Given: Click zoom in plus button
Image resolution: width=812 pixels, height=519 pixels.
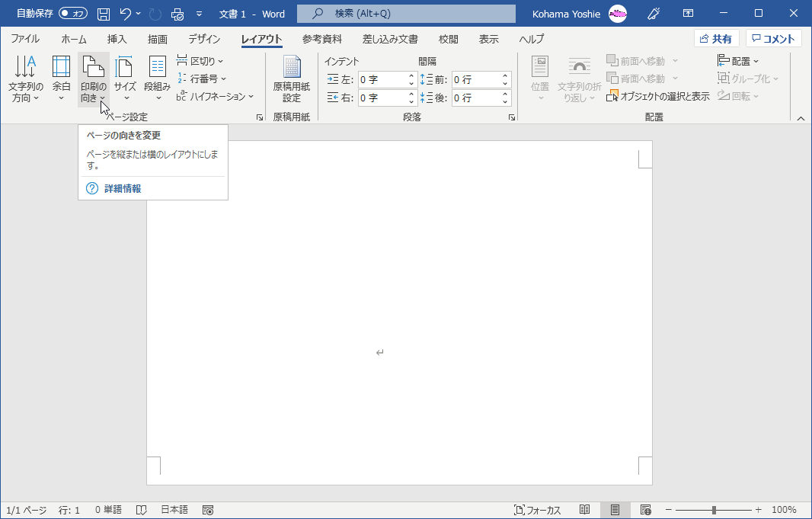Looking at the screenshot, I should pos(758,510).
